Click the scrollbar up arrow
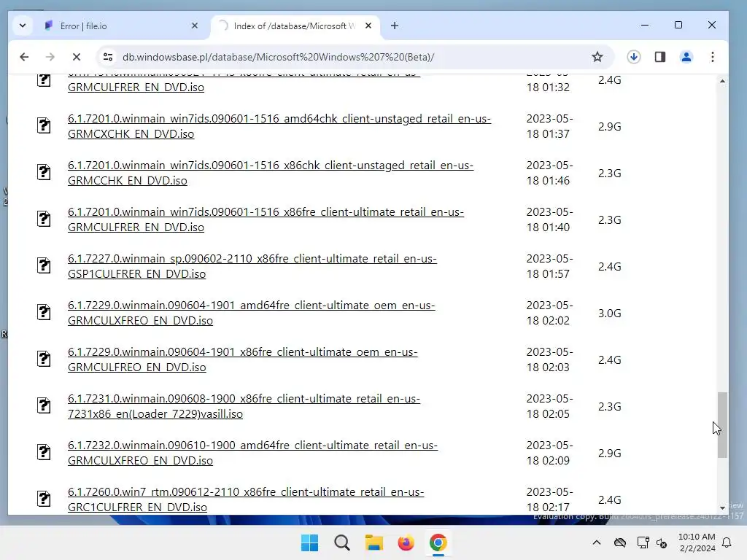This screenshot has width=747, height=560. click(x=722, y=82)
